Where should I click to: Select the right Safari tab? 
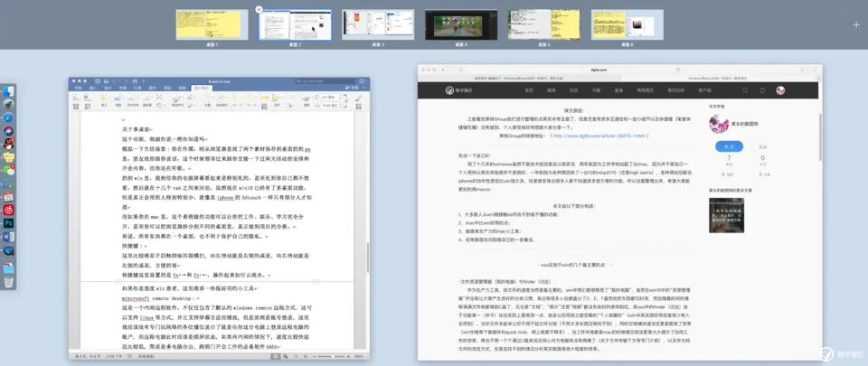point(719,78)
